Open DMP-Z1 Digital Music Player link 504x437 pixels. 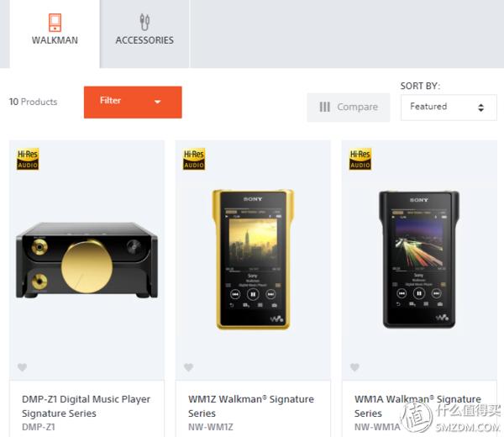(x=86, y=406)
